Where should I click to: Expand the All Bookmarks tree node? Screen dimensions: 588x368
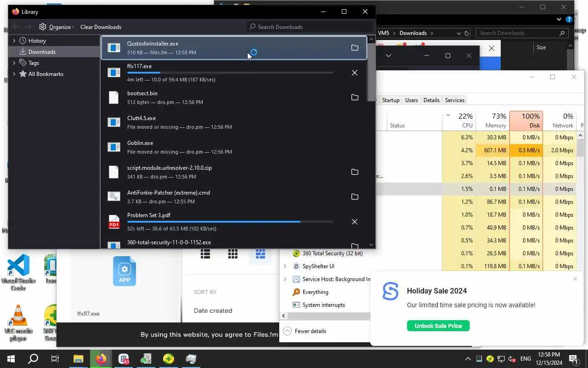pos(14,74)
